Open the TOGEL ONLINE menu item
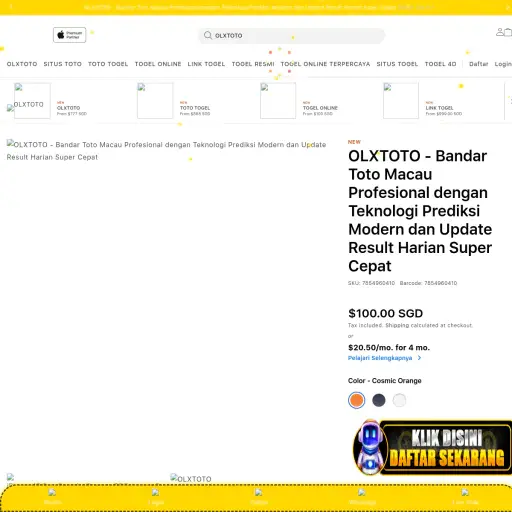The height and width of the screenshot is (512, 512). coord(158,64)
